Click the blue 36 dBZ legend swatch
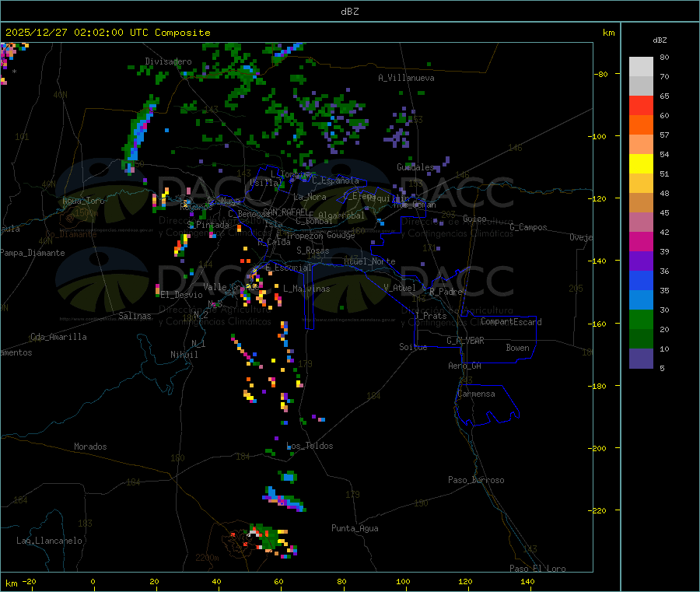This screenshot has height=592, width=700. [641, 280]
